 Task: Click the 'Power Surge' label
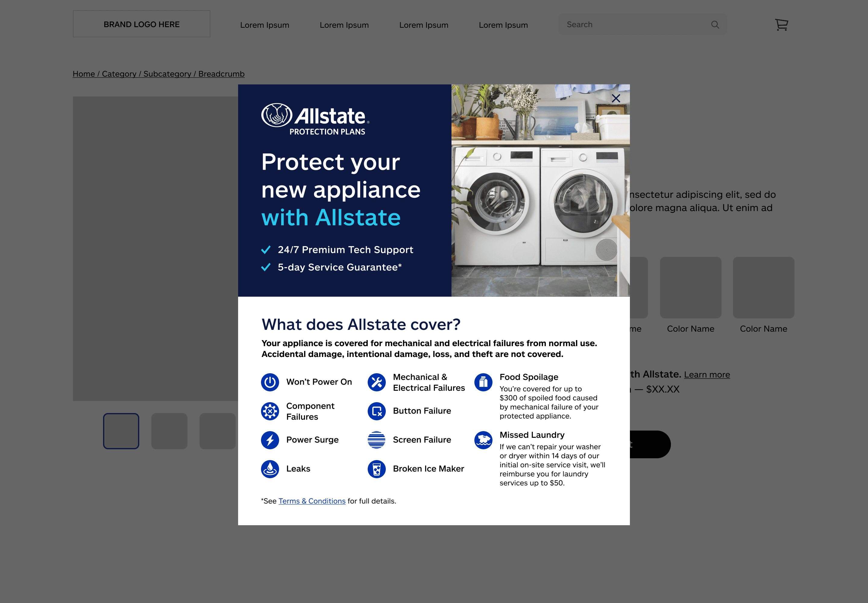click(x=312, y=440)
